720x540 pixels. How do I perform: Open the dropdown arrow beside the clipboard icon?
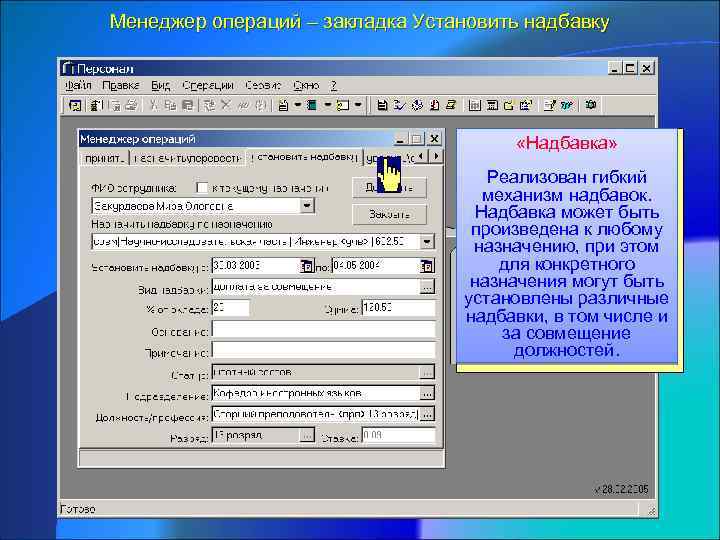(297, 106)
